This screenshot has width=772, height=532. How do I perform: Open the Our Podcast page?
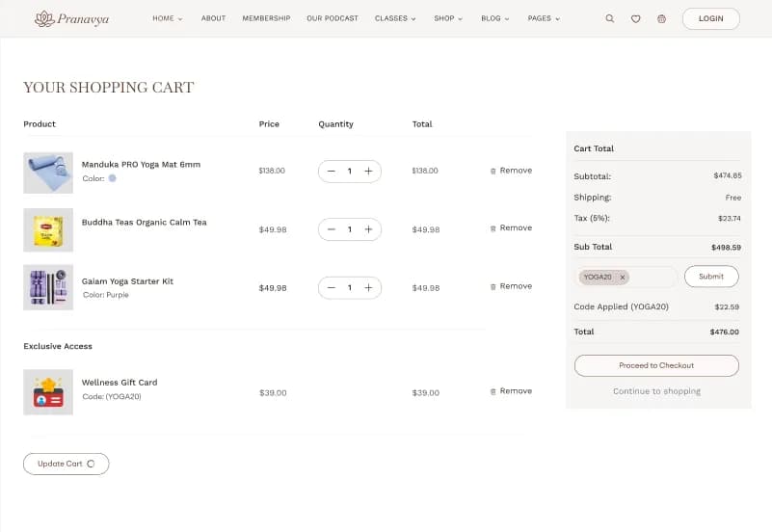point(333,18)
